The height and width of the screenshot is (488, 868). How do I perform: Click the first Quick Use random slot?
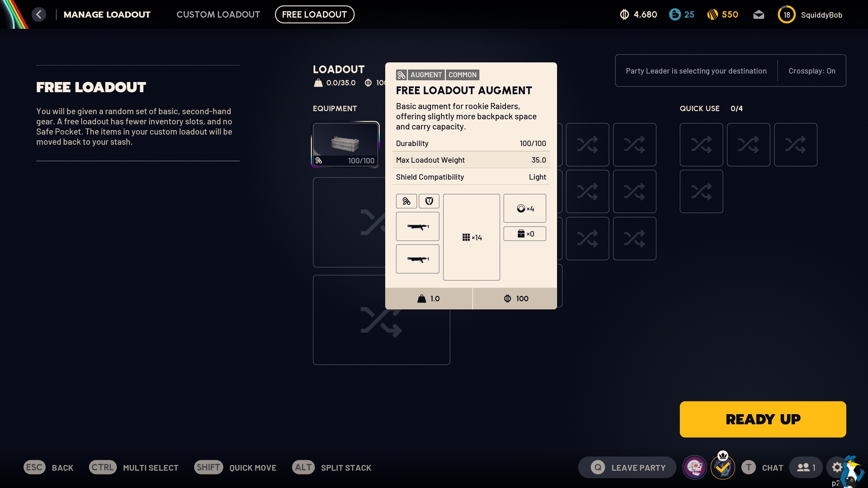click(701, 145)
